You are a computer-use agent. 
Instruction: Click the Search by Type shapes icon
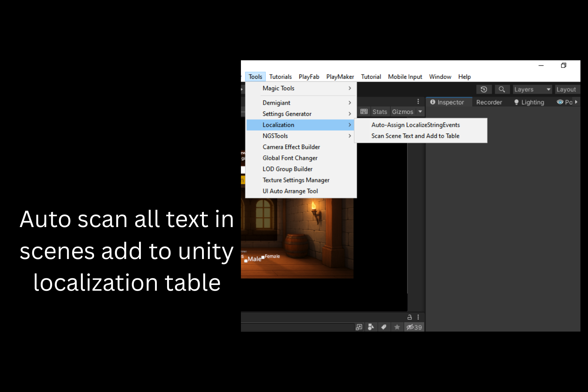[371, 327]
